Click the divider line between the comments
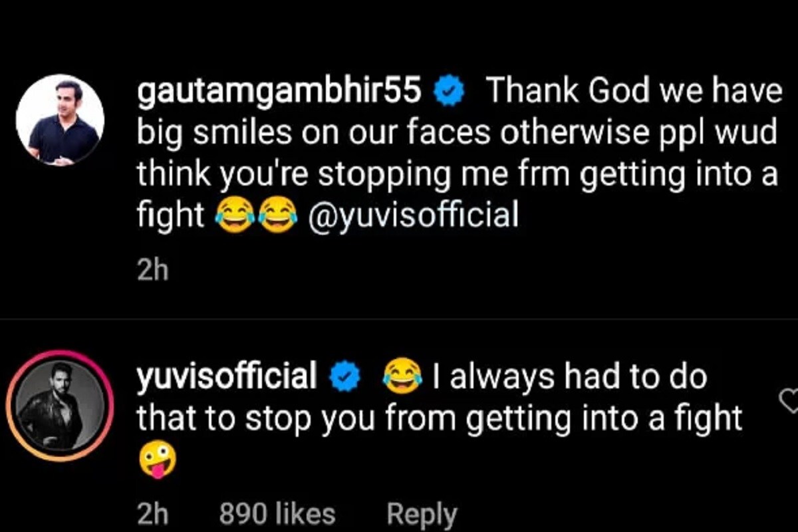Screen dimensions: 798x532 pyautogui.click(x=399, y=319)
